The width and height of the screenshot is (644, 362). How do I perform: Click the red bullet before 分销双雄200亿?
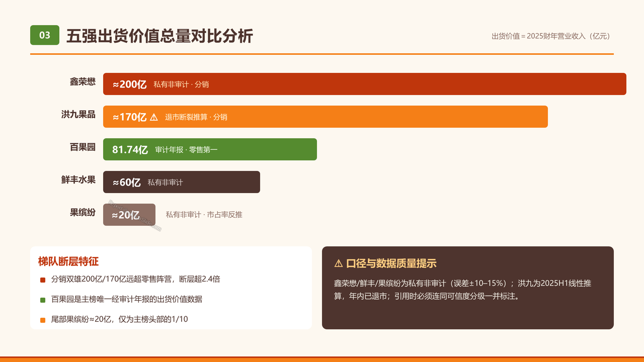(x=43, y=280)
